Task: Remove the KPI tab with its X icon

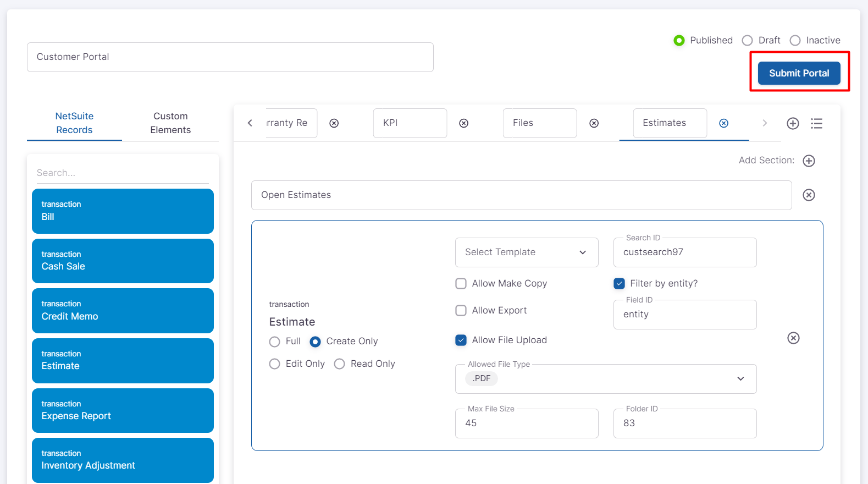Action: (463, 123)
